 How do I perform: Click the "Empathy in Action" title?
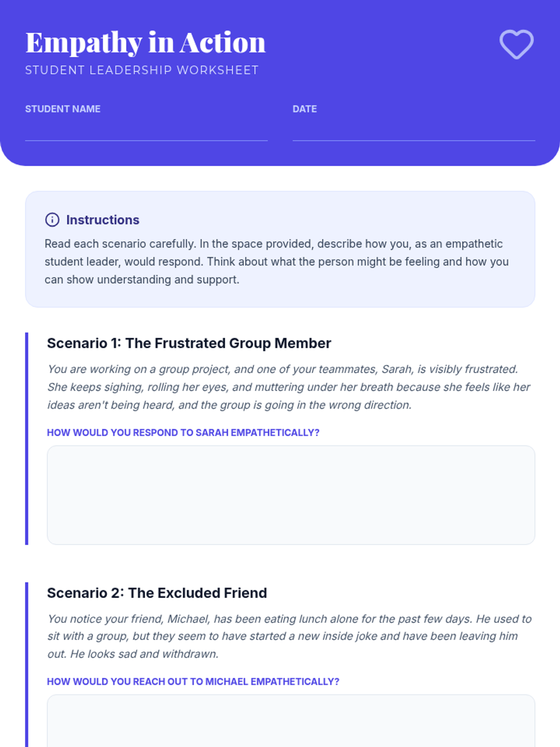point(146,42)
